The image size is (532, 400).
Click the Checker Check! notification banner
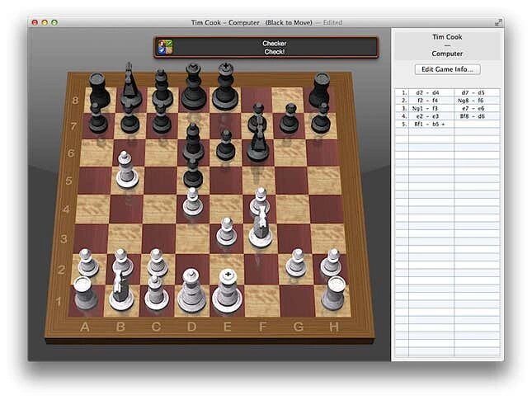pos(266,48)
